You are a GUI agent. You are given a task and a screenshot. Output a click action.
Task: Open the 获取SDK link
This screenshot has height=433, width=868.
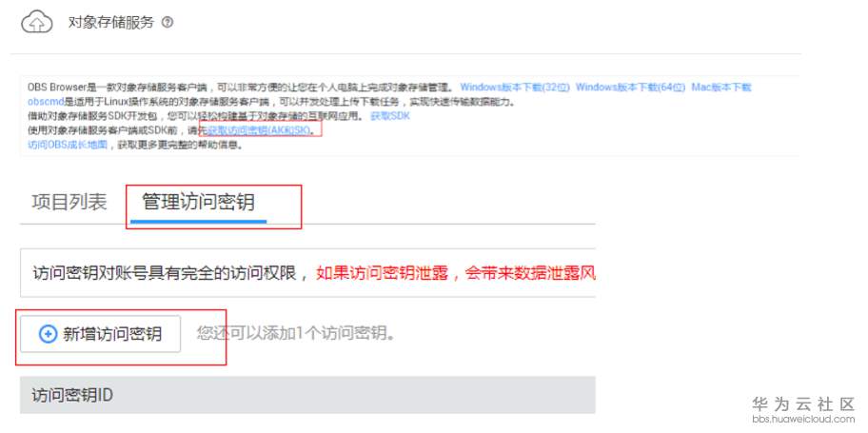(x=390, y=116)
